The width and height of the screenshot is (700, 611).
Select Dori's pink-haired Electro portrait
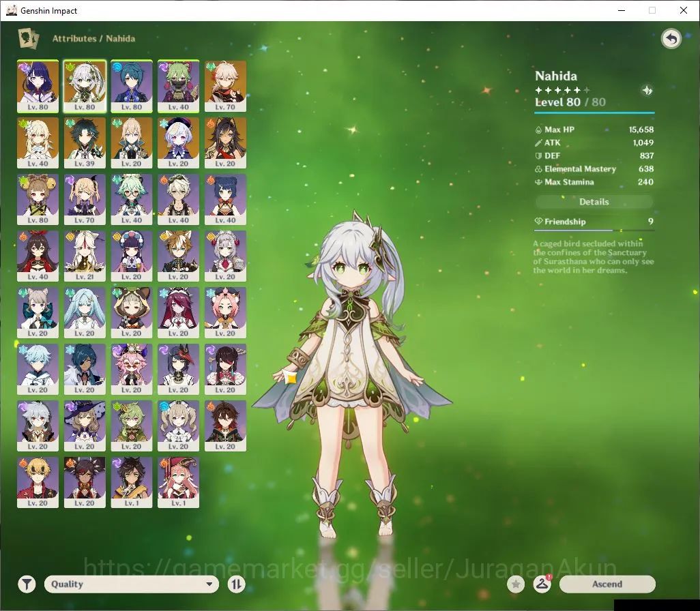pyautogui.click(x=132, y=370)
